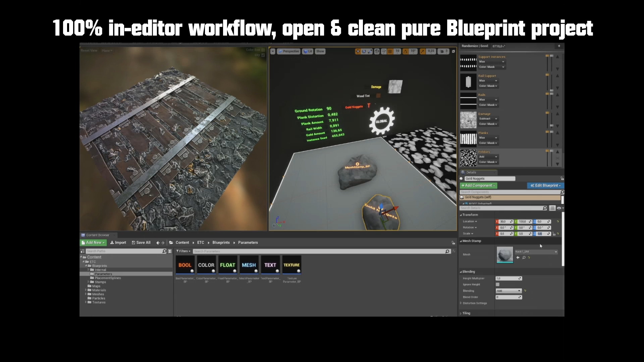Image resolution: width=644 pixels, height=362 pixels.
Task: Switch to the Details tab
Action: [471, 172]
